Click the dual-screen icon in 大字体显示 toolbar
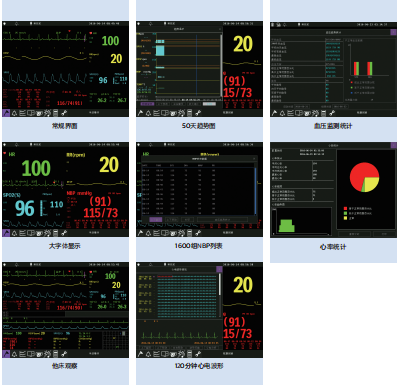The image size is (399, 387). 31,233
